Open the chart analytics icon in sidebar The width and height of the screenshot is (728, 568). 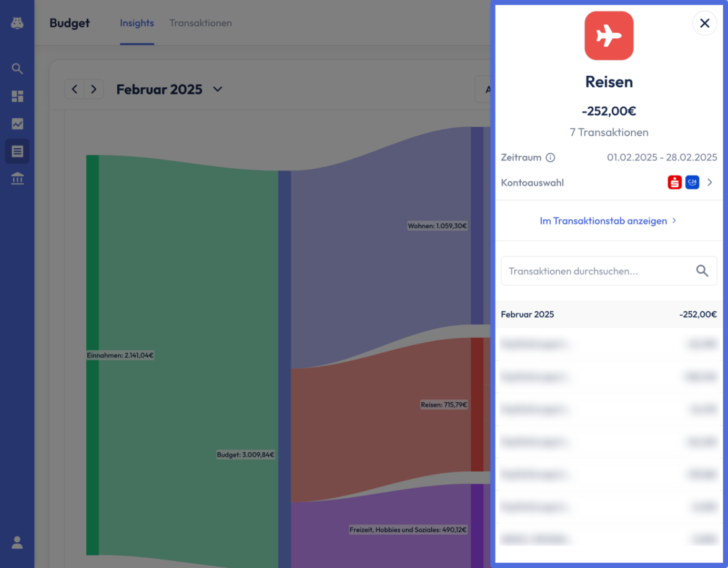[17, 124]
